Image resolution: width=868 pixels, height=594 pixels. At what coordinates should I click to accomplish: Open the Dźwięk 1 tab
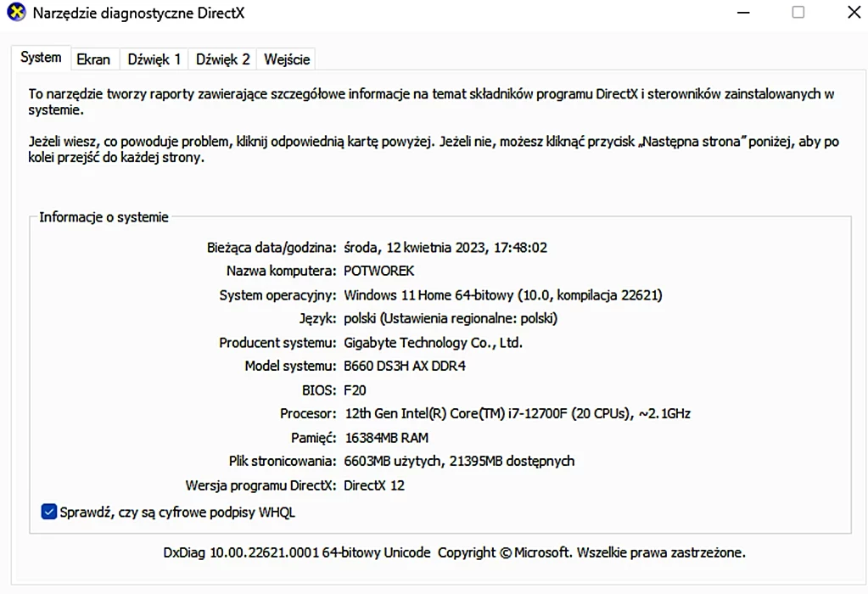[153, 59]
